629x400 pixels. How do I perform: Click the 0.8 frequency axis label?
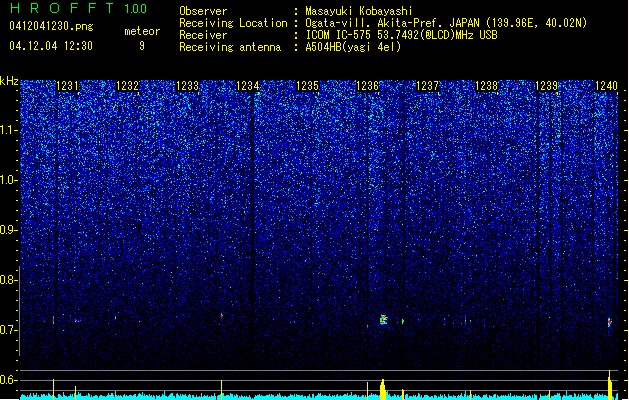(8, 280)
